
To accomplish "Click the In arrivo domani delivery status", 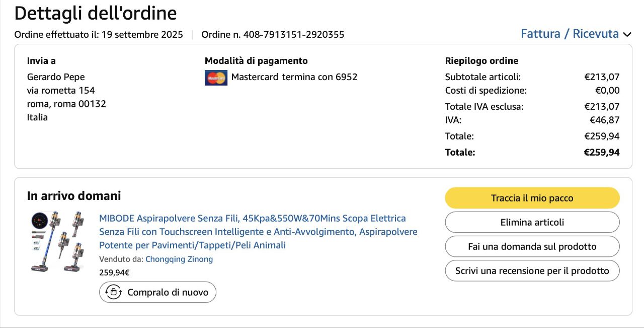I will point(74,196).
